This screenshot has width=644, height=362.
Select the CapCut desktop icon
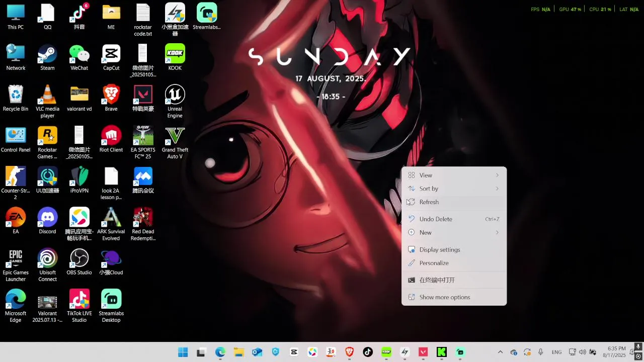click(111, 58)
